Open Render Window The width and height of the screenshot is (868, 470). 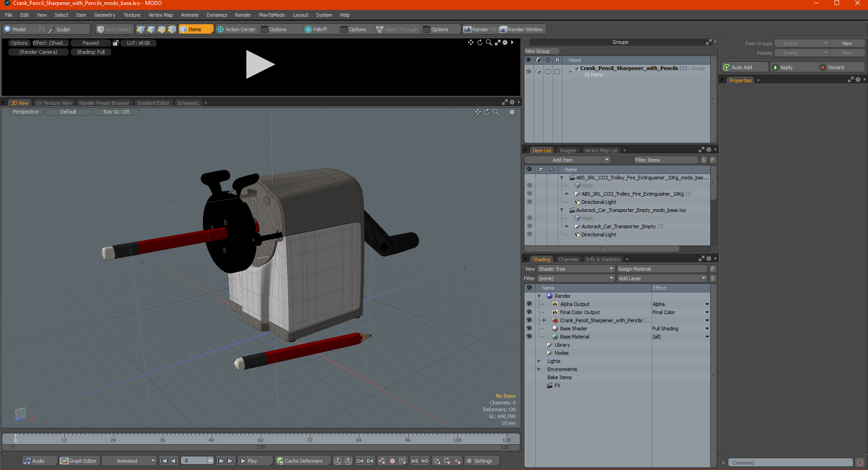pyautogui.click(x=522, y=29)
